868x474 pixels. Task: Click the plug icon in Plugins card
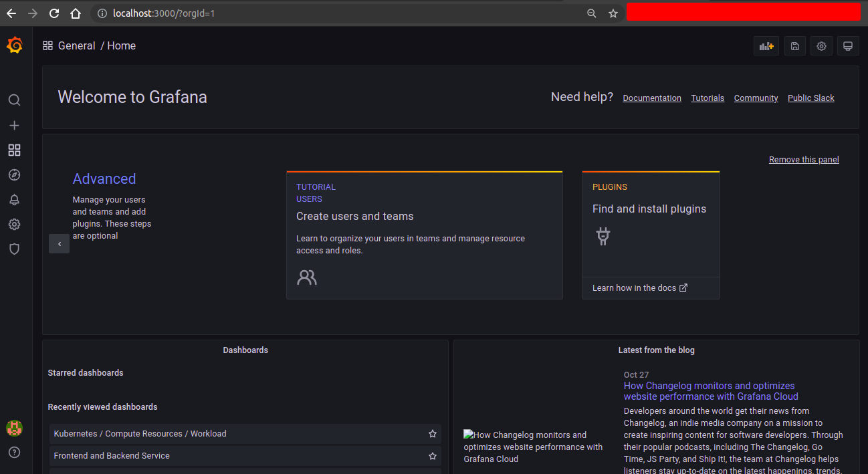pos(603,236)
